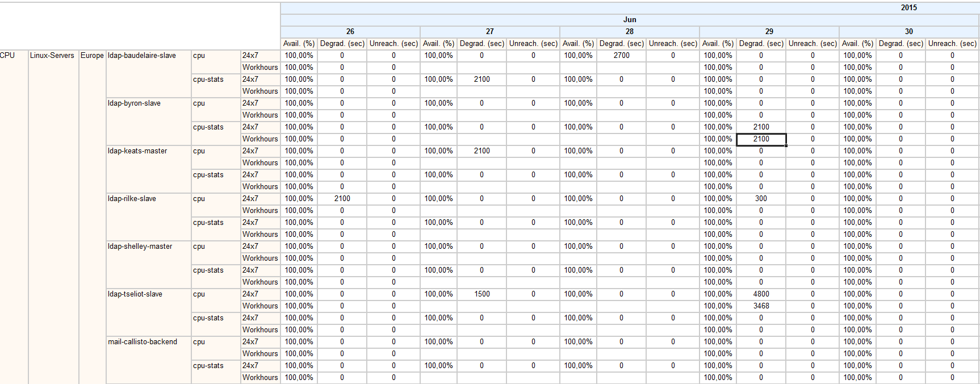Select the ldap-byron-slave host label
The width and height of the screenshot is (980, 384).
pos(135,103)
